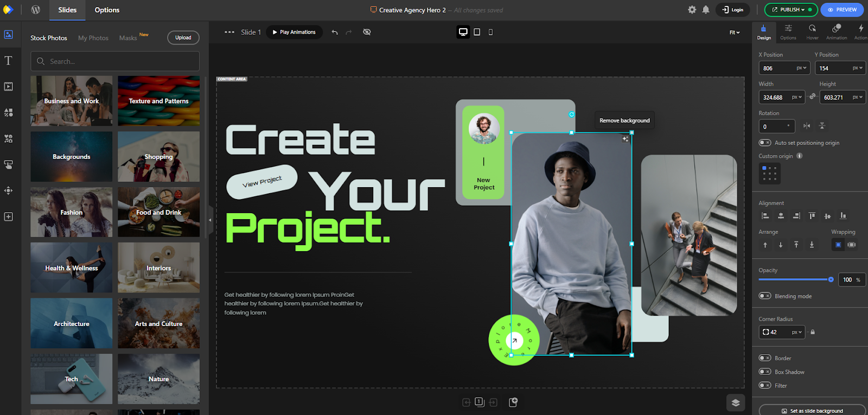The width and height of the screenshot is (868, 415).
Task: Open Corner Radius unit dropdown
Action: click(x=797, y=332)
